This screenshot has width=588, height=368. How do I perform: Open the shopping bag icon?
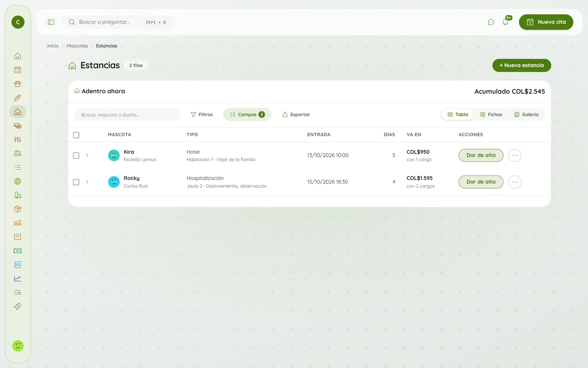[x=18, y=237]
